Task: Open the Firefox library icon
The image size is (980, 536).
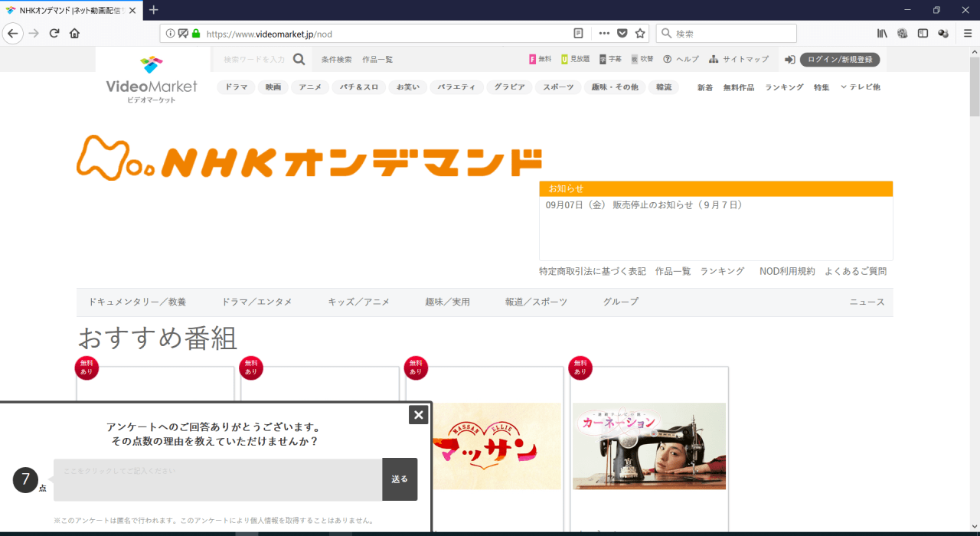Action: (x=882, y=34)
